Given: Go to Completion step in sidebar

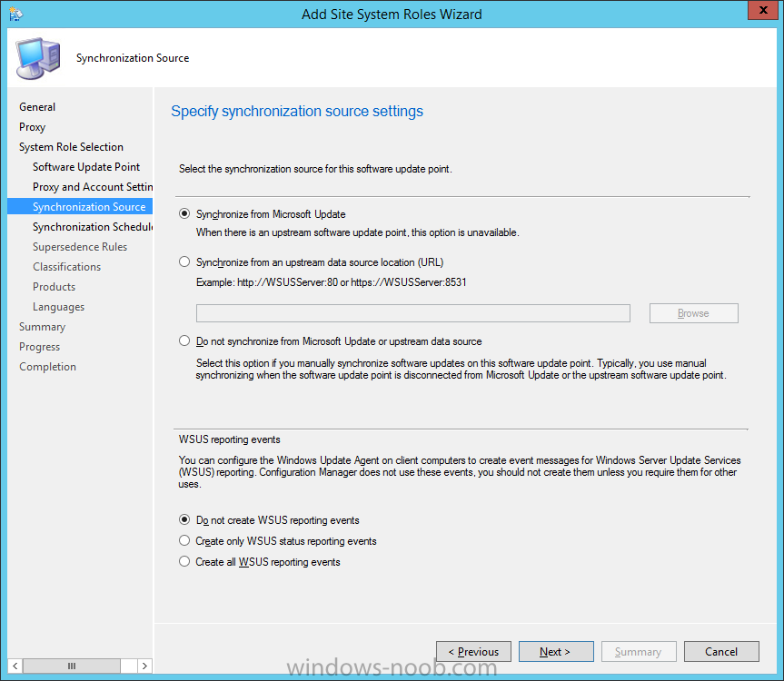Looking at the screenshot, I should (47, 367).
